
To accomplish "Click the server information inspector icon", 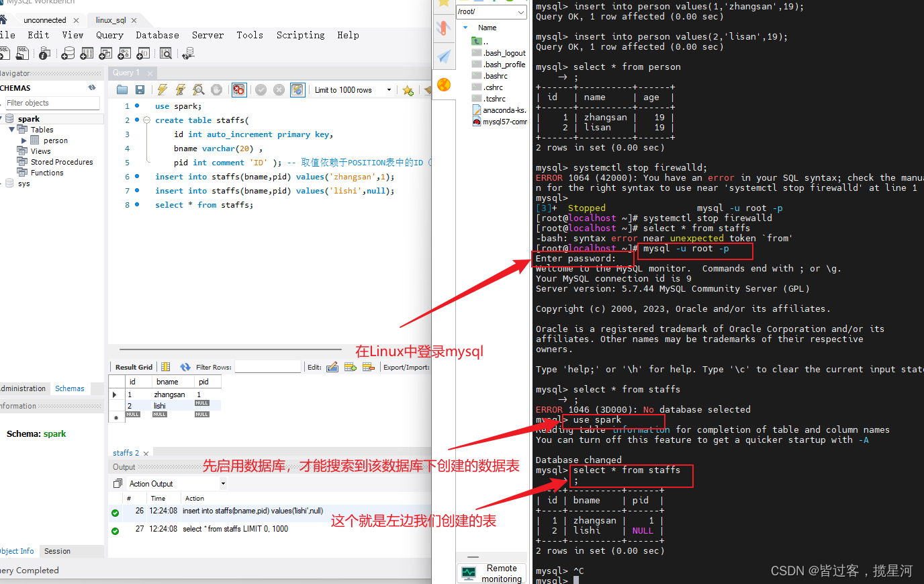I will [x=44, y=53].
